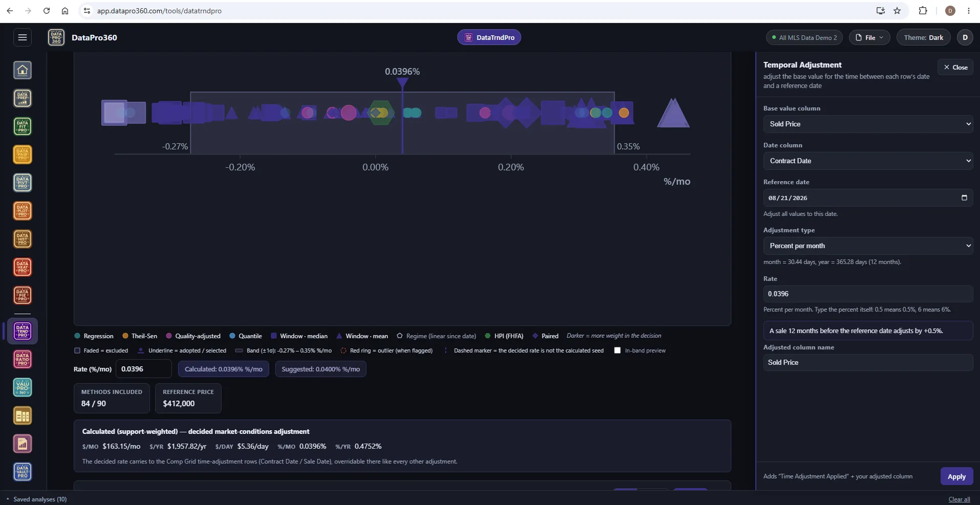
Task: Open Data Pair Pro tool
Action: tap(23, 155)
